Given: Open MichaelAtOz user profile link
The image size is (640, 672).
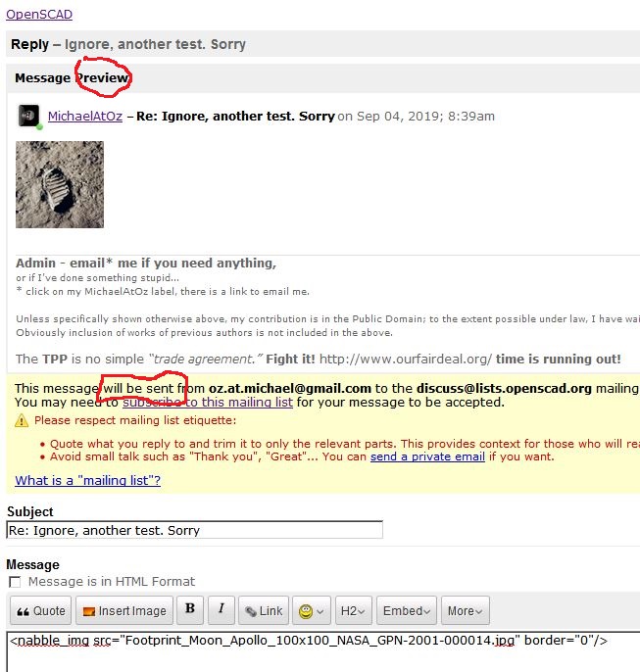Looking at the screenshot, I should (x=85, y=116).
